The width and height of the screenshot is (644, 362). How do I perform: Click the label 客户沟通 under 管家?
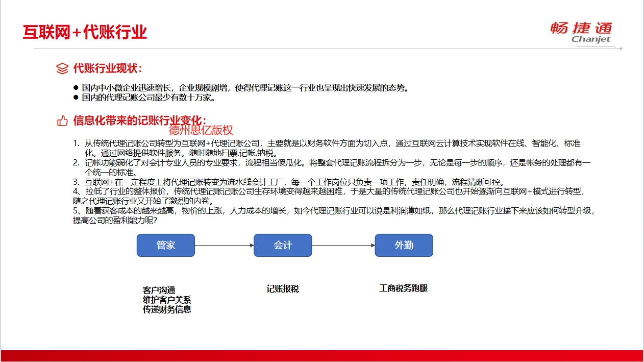coord(159,291)
